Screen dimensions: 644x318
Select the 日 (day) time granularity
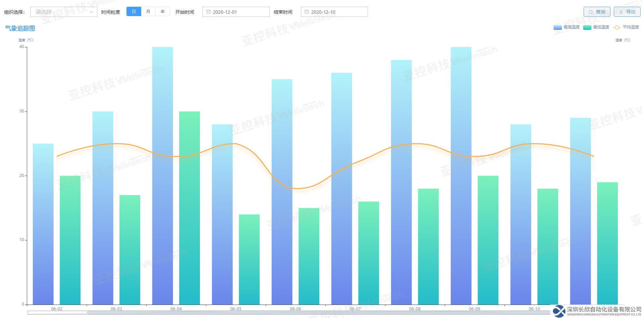134,12
